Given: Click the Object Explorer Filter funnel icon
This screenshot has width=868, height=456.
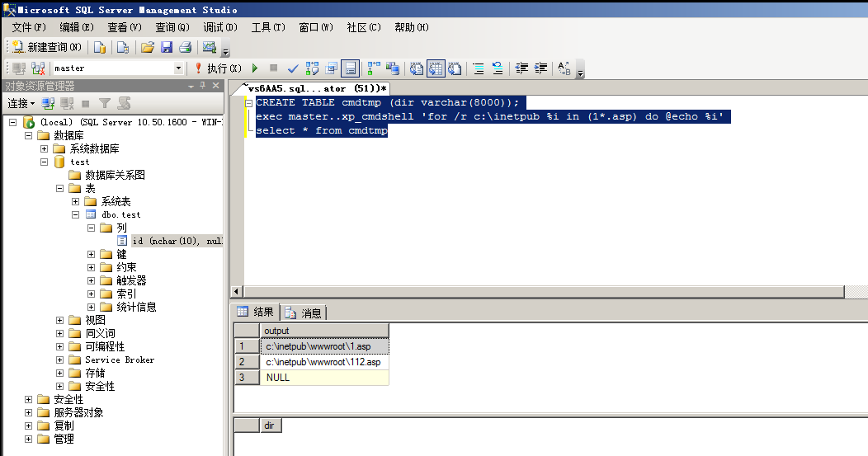Looking at the screenshot, I should pyautogui.click(x=105, y=103).
